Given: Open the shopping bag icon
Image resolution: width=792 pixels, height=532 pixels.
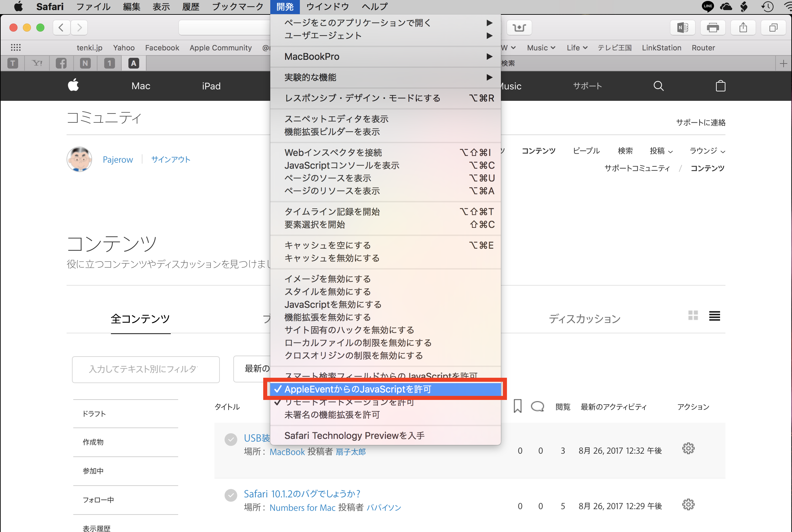Looking at the screenshot, I should pyautogui.click(x=720, y=86).
